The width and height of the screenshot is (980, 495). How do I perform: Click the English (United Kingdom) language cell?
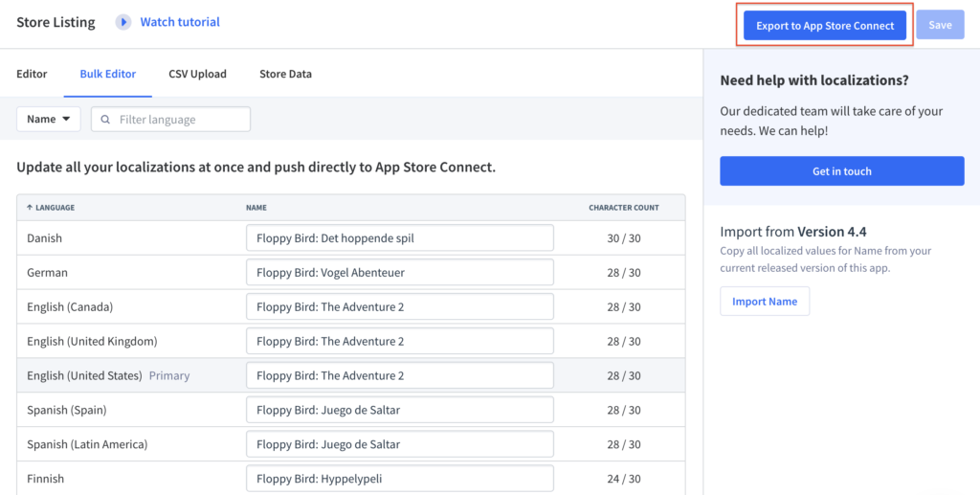(92, 341)
